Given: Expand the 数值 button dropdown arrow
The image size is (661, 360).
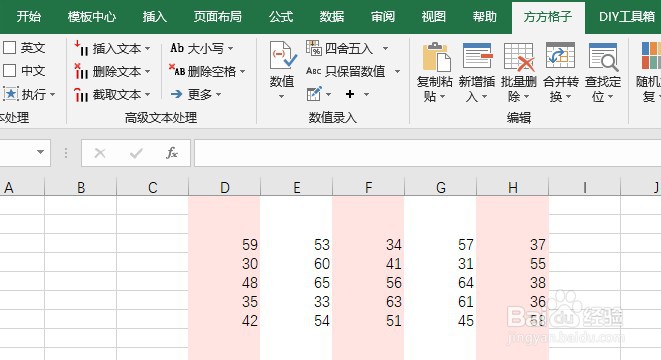Looking at the screenshot, I should (282, 97).
